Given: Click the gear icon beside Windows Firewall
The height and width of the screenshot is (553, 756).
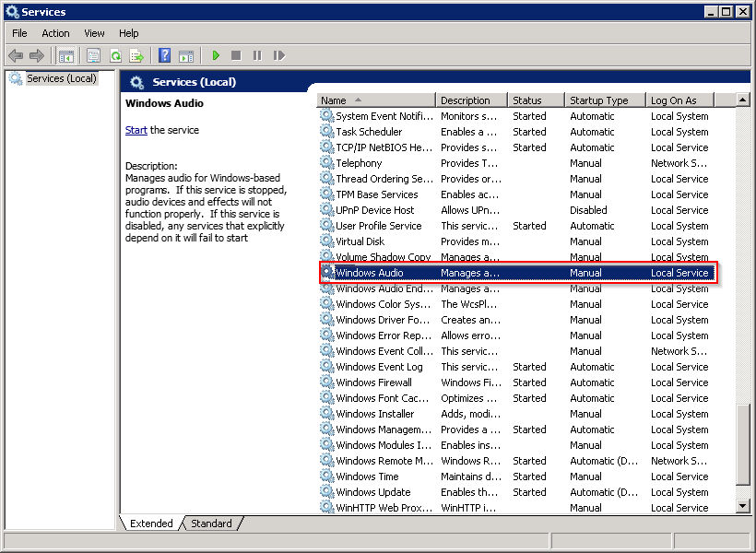Looking at the screenshot, I should point(327,382).
